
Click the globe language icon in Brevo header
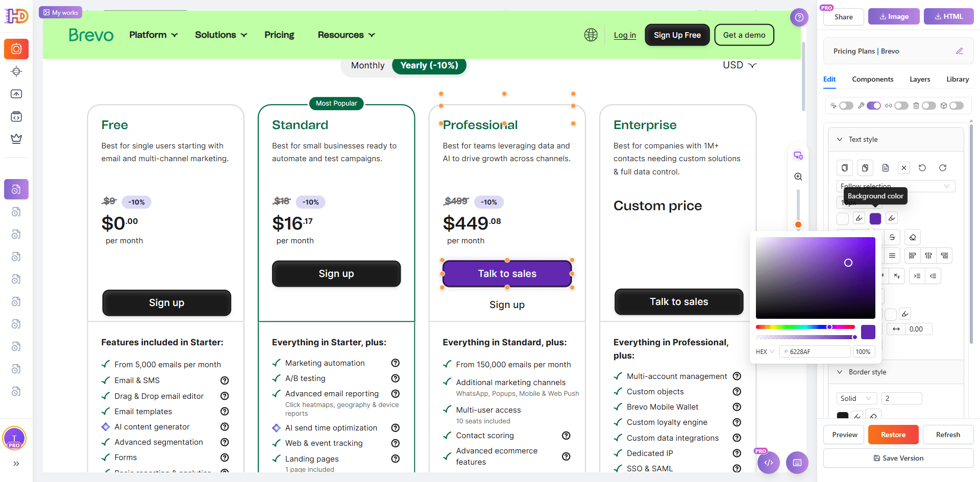click(x=591, y=35)
